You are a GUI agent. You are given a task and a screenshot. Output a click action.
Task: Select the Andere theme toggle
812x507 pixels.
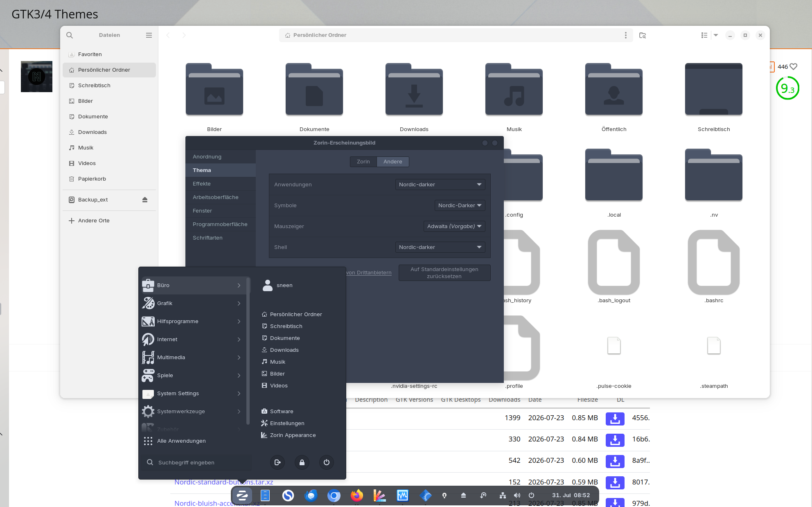pyautogui.click(x=393, y=162)
